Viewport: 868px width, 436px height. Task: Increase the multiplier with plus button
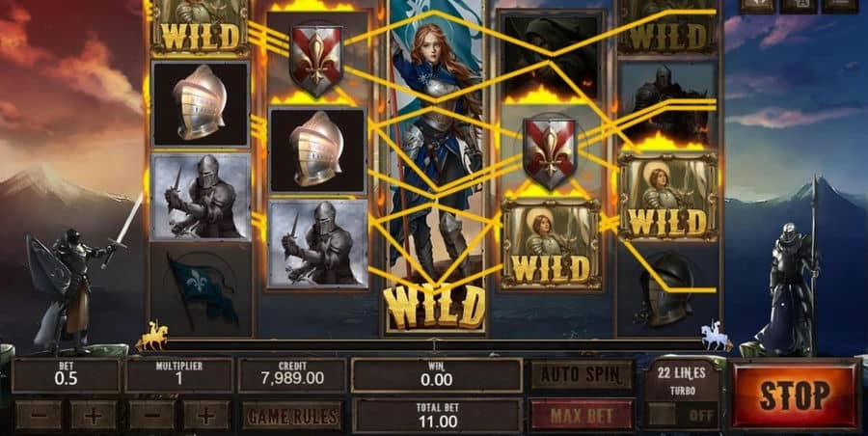(x=206, y=415)
